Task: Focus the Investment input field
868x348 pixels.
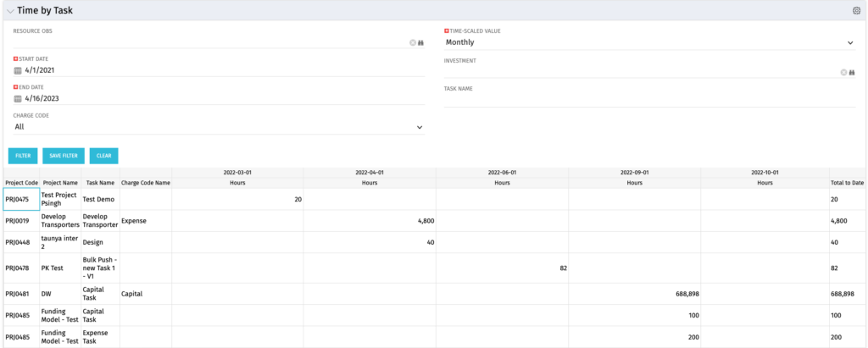Action: [x=642, y=72]
